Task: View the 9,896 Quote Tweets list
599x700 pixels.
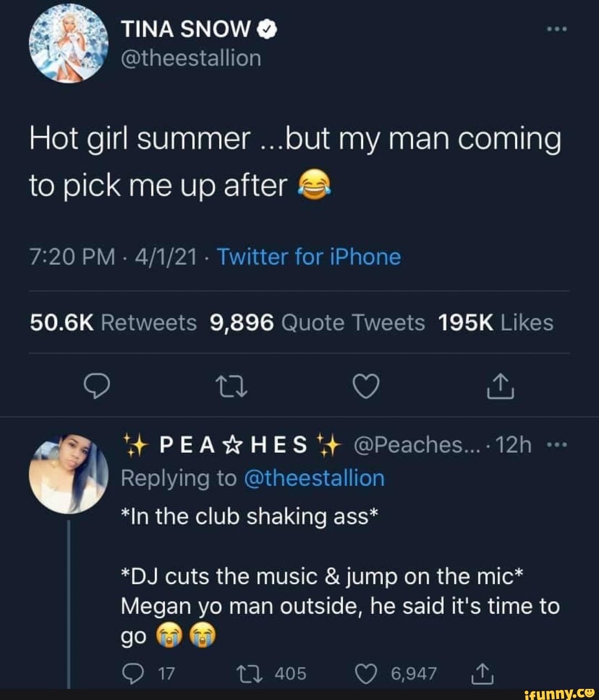Action: [318, 322]
